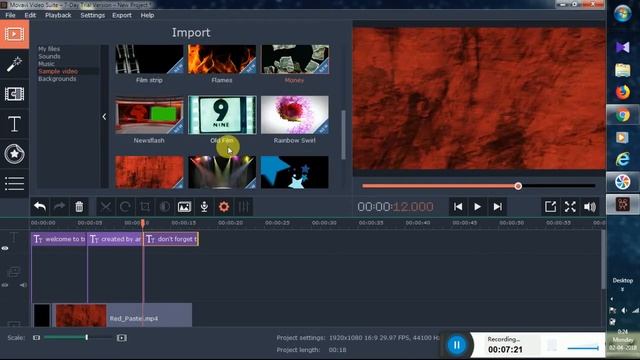
Task: Select Sample video category
Action: (58, 71)
